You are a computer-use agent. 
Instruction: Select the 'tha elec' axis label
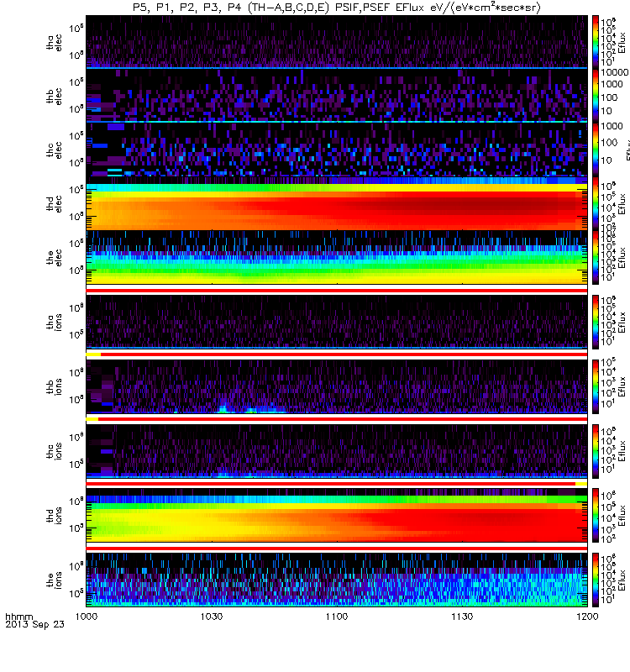[x=55, y=43]
